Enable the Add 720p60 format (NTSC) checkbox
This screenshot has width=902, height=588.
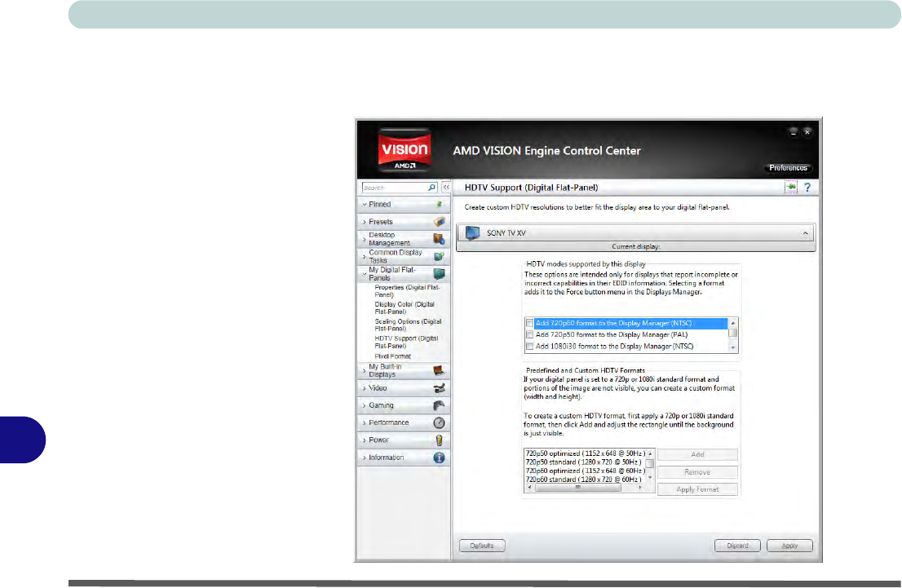tap(530, 324)
